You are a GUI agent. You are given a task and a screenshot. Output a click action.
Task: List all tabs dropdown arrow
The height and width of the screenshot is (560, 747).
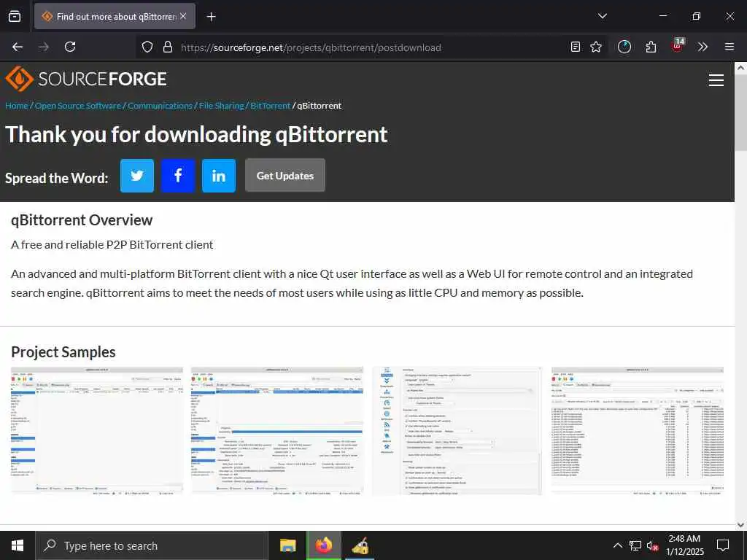[x=603, y=16]
